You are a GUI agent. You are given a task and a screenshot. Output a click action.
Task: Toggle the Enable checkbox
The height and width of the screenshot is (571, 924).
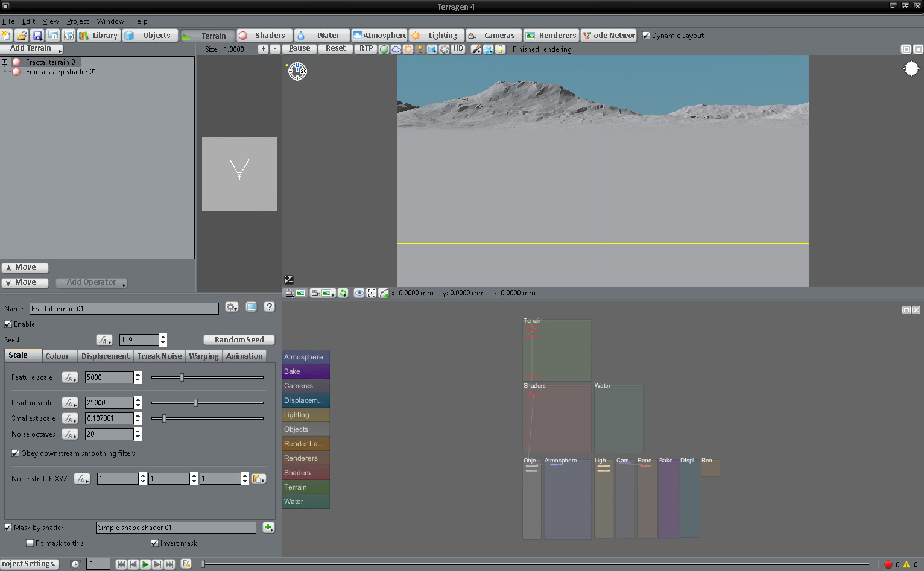(8, 324)
